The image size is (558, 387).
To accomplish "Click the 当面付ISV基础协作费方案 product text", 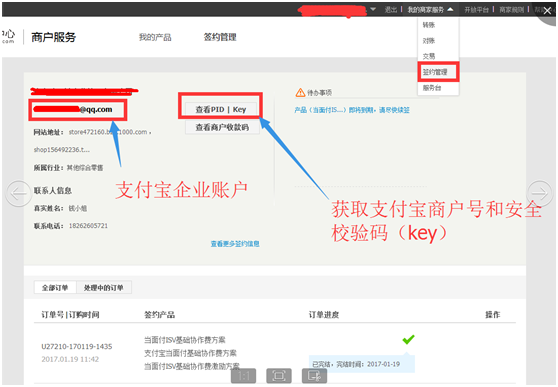I will coord(184,340).
